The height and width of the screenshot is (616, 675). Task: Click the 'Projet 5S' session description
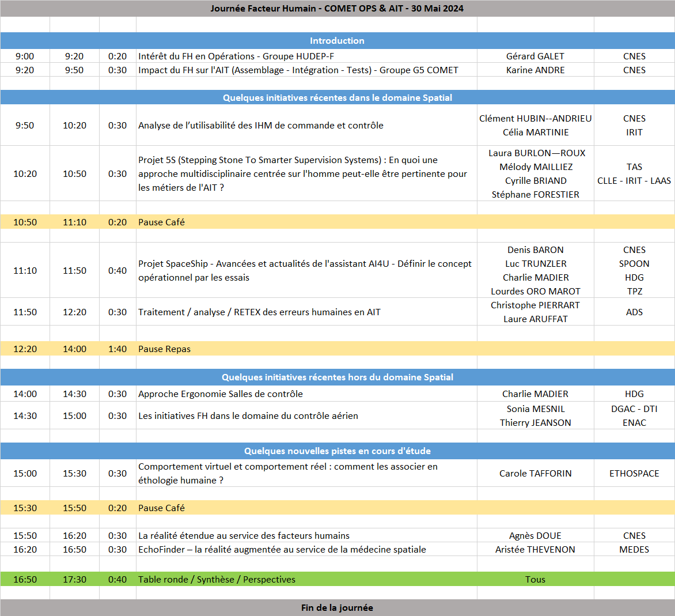(x=302, y=173)
